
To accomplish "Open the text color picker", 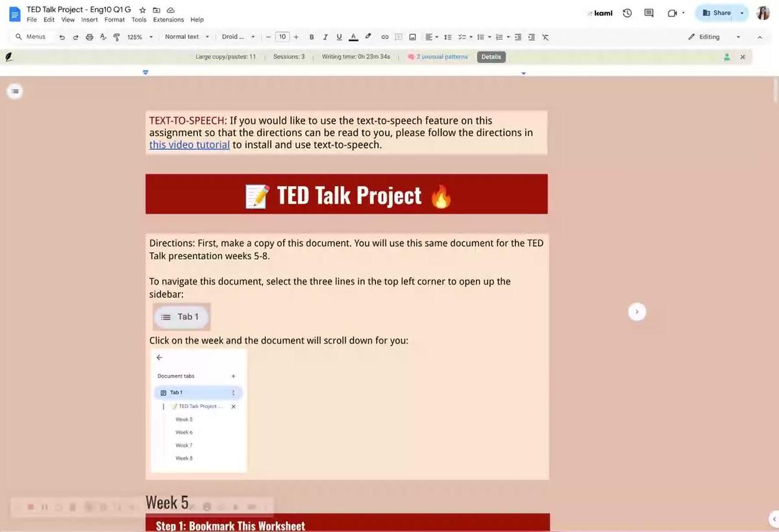I will pyautogui.click(x=353, y=37).
